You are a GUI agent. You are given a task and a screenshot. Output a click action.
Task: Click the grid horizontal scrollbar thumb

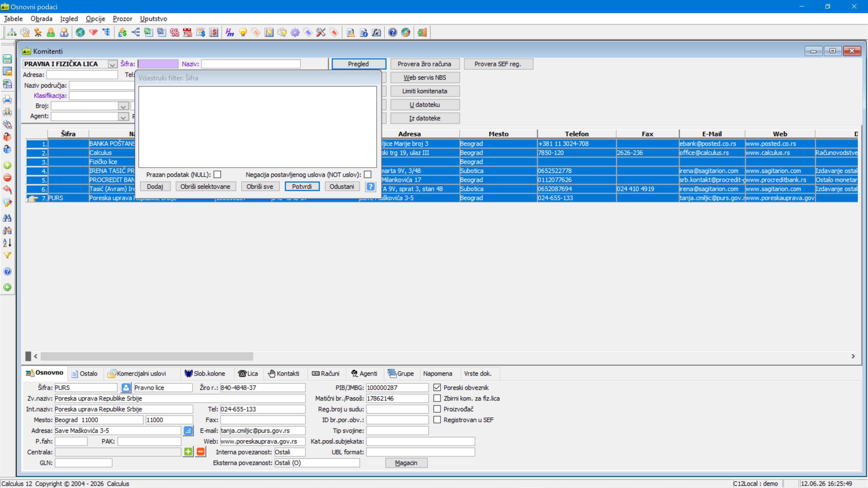(146, 356)
